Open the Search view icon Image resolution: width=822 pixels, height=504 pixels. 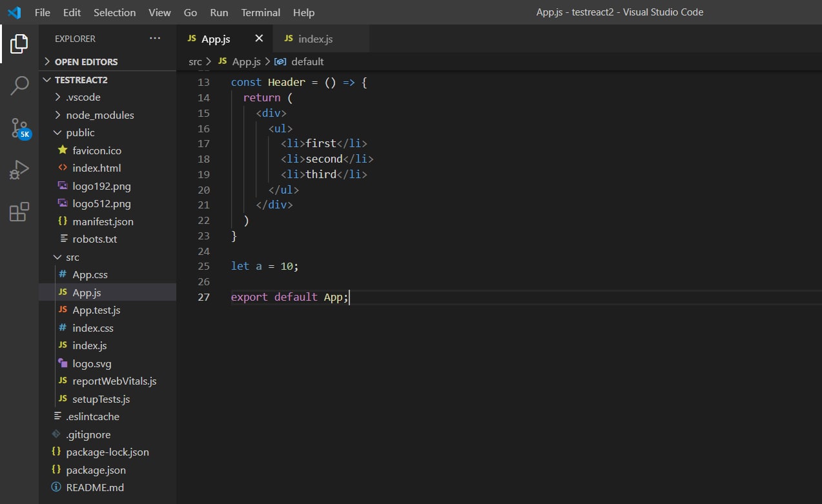click(x=19, y=85)
